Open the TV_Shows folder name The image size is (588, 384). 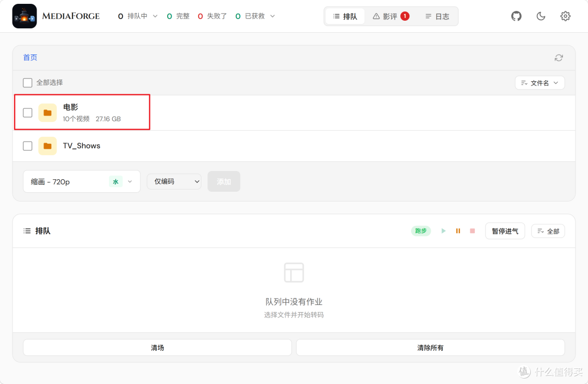click(x=81, y=146)
